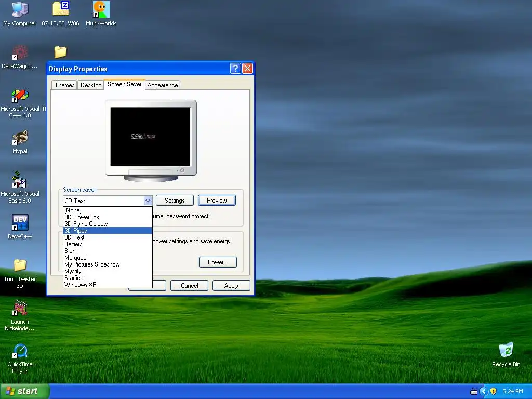The image size is (532, 399).
Task: Switch to the Appearance tab
Action: 163,85
